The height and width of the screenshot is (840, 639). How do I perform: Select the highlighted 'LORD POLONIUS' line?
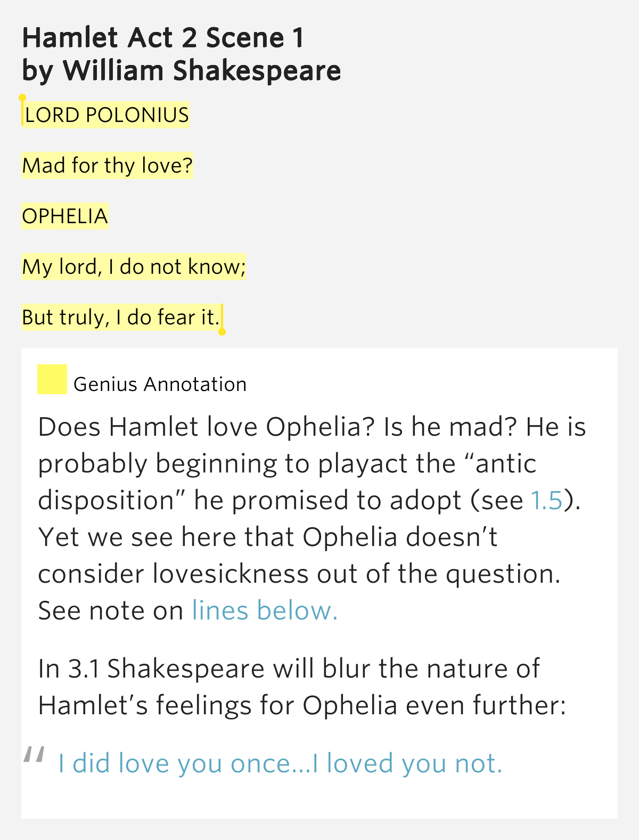tap(106, 115)
